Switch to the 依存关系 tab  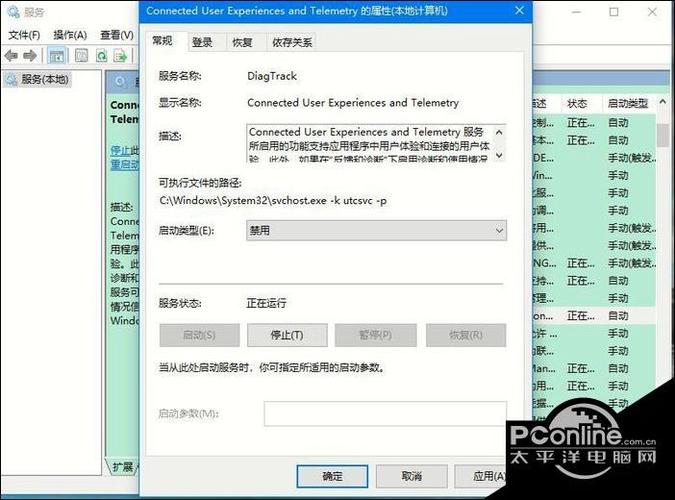(x=292, y=42)
